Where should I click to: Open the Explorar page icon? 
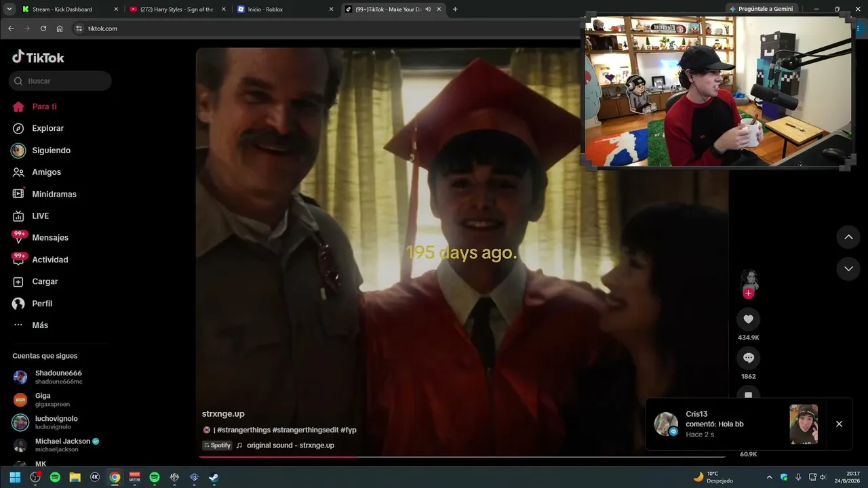[18, 128]
